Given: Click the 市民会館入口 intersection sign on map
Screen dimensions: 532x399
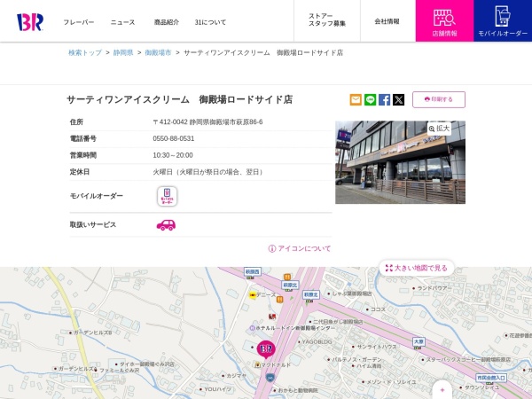Looking at the screenshot, I should (491, 378).
